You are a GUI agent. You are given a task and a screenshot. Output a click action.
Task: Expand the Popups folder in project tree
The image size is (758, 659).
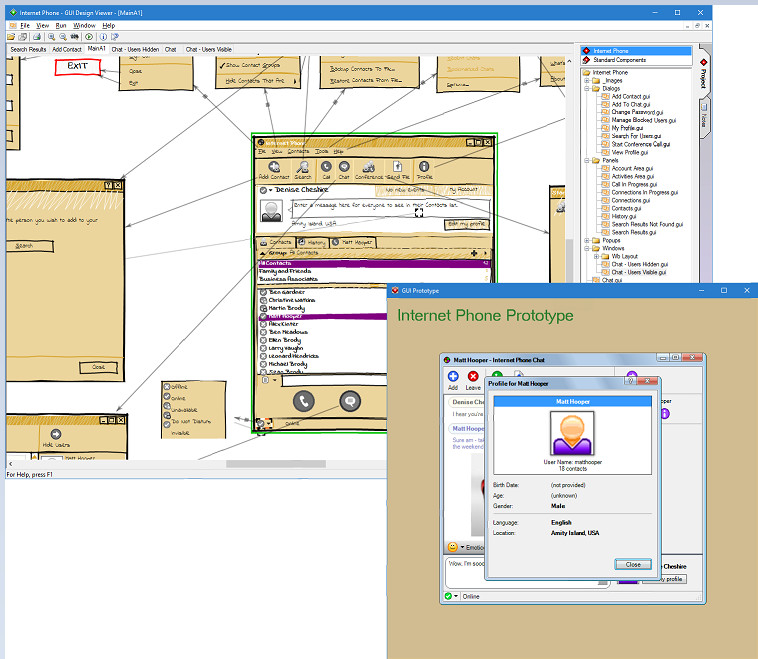pos(587,240)
